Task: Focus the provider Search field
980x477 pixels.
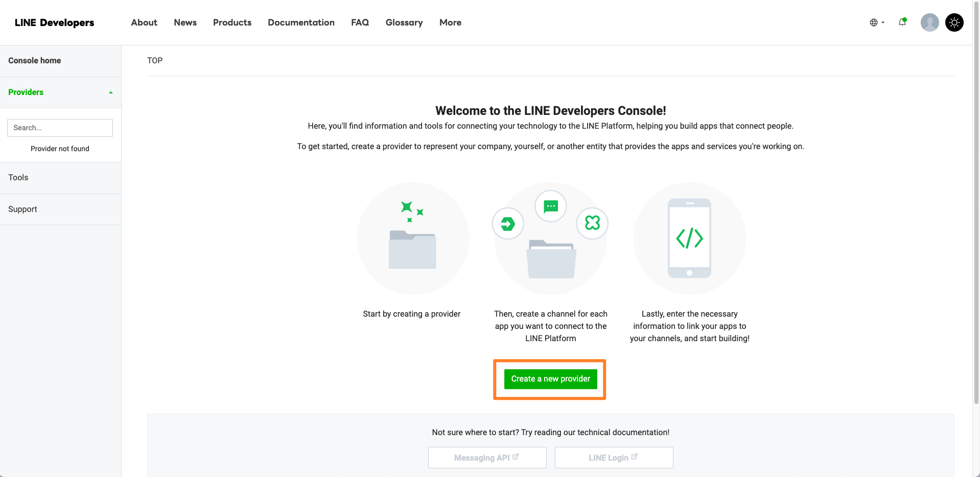Action: [60, 128]
